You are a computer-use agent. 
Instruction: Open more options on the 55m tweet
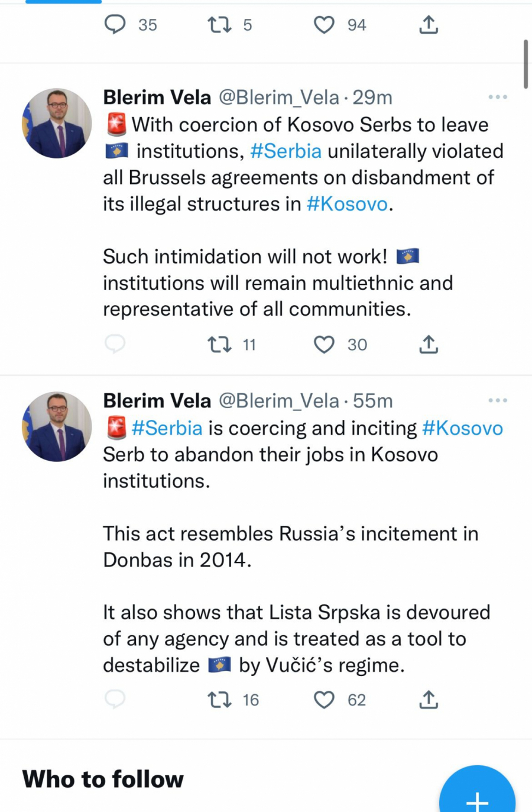pyautogui.click(x=498, y=400)
